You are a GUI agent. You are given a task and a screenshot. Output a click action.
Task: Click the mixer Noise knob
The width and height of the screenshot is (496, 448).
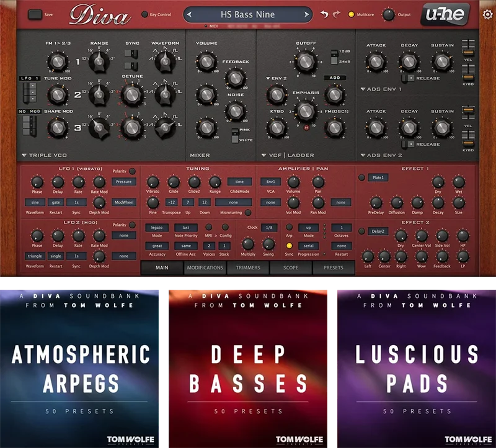235,111
